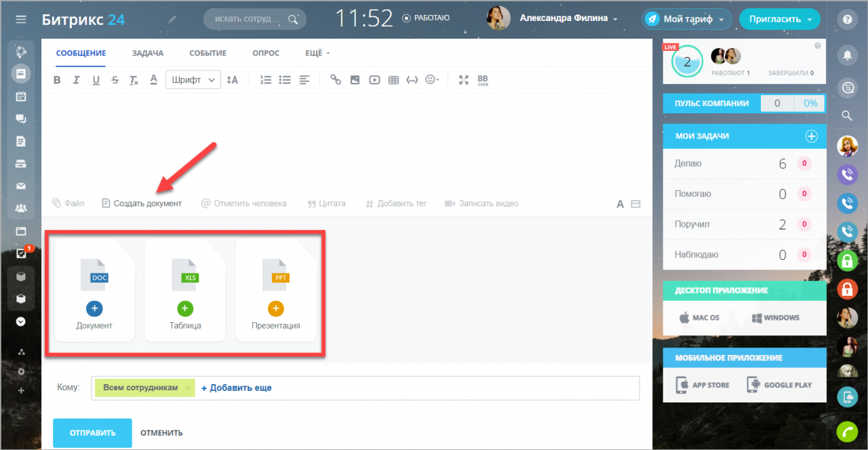Switch to the ОПРОС tab
Screen dimensions: 868x450
point(265,53)
